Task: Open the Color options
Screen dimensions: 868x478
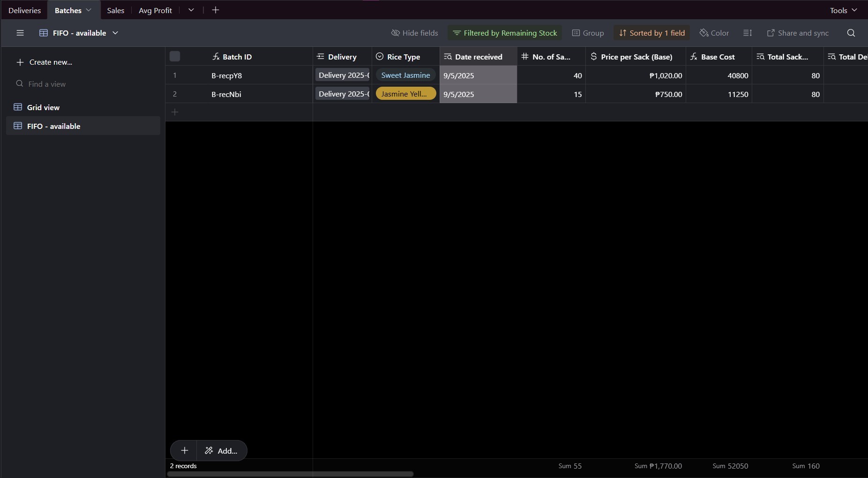Action: 714,33
